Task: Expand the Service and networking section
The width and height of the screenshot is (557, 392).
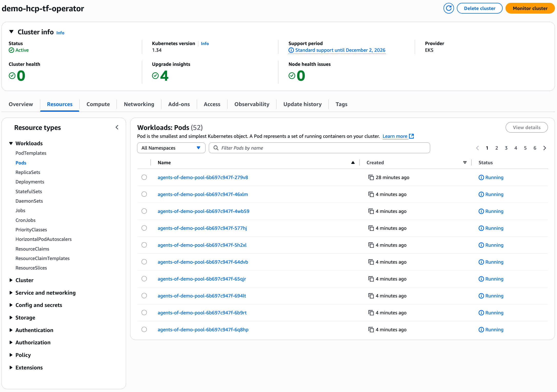Action: (x=45, y=293)
